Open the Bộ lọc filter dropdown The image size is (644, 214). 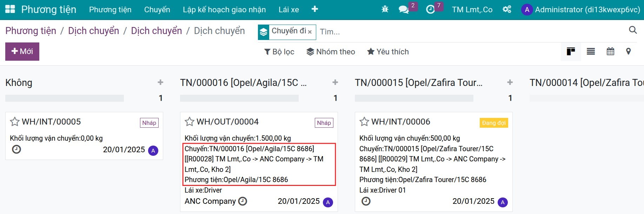point(279,52)
